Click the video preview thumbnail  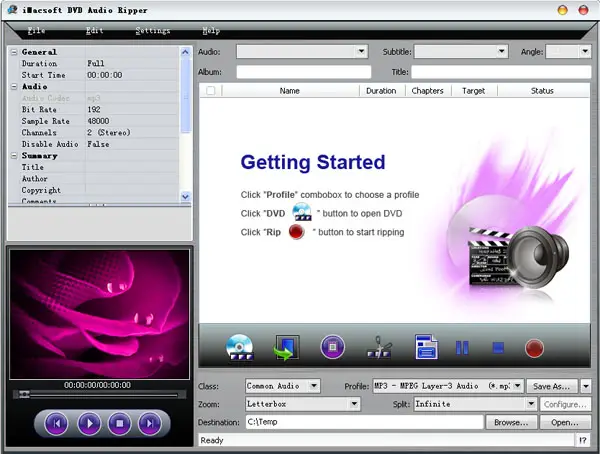(99, 314)
